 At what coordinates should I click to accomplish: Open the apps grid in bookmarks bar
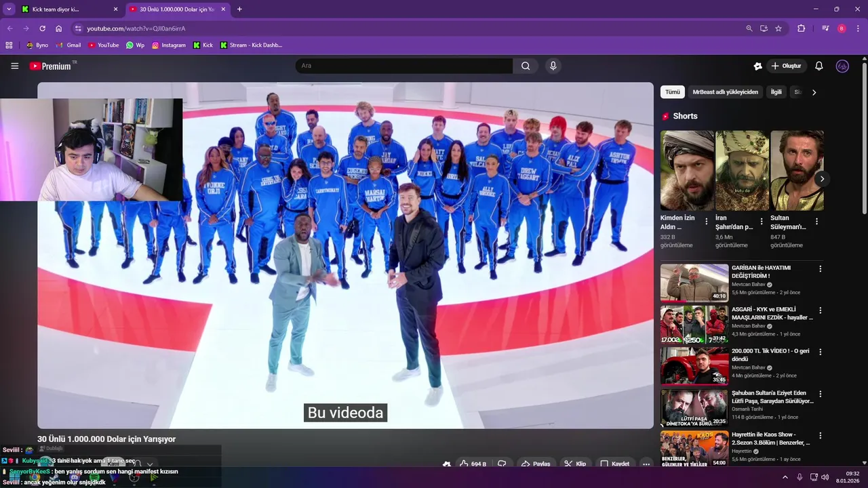(9, 45)
